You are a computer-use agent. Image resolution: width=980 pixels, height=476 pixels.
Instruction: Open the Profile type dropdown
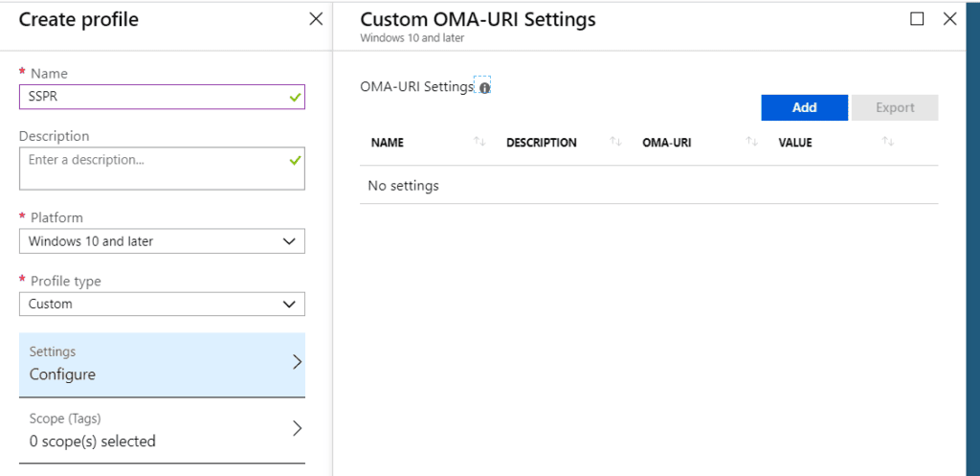[x=162, y=304]
